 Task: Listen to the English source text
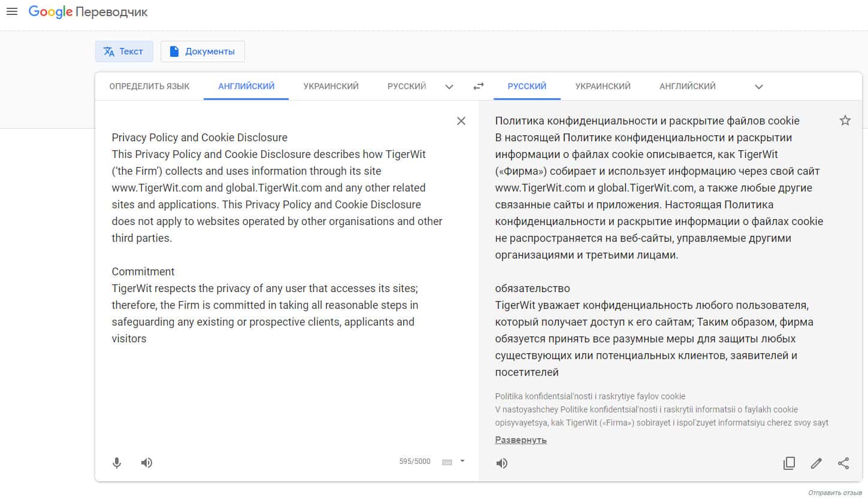point(147,463)
